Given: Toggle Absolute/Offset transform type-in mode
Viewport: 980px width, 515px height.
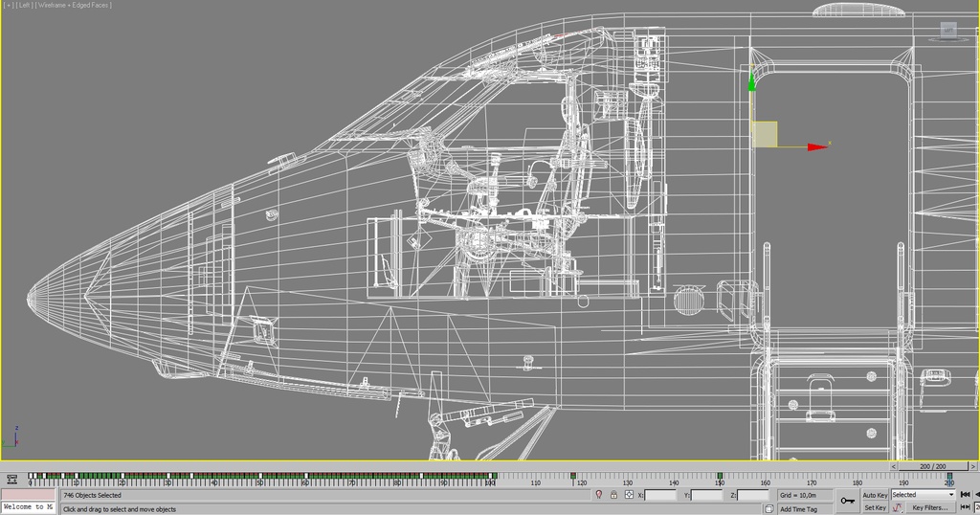Looking at the screenshot, I should [x=629, y=495].
